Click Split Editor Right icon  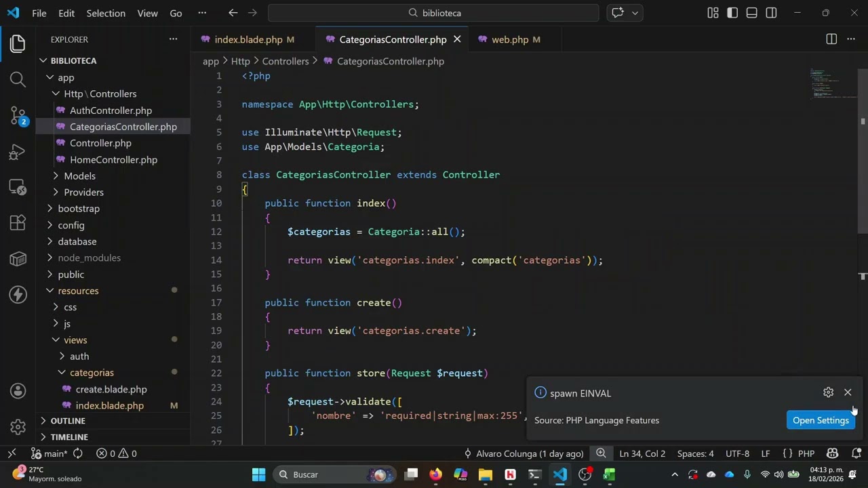click(x=831, y=39)
